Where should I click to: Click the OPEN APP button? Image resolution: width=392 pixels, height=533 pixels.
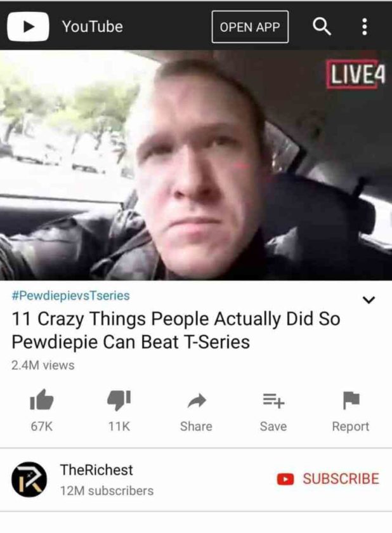point(250,27)
